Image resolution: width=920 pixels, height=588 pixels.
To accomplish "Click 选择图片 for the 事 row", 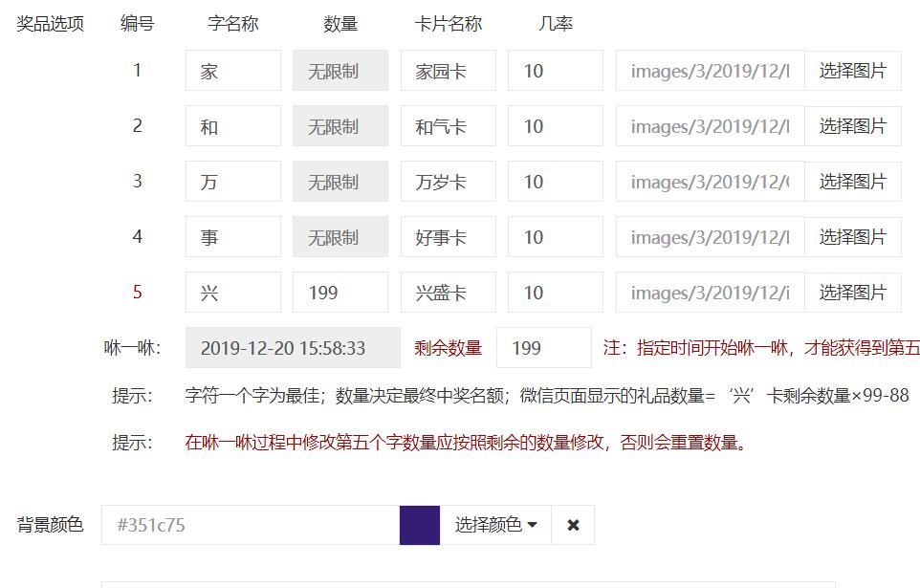I will coord(852,237).
